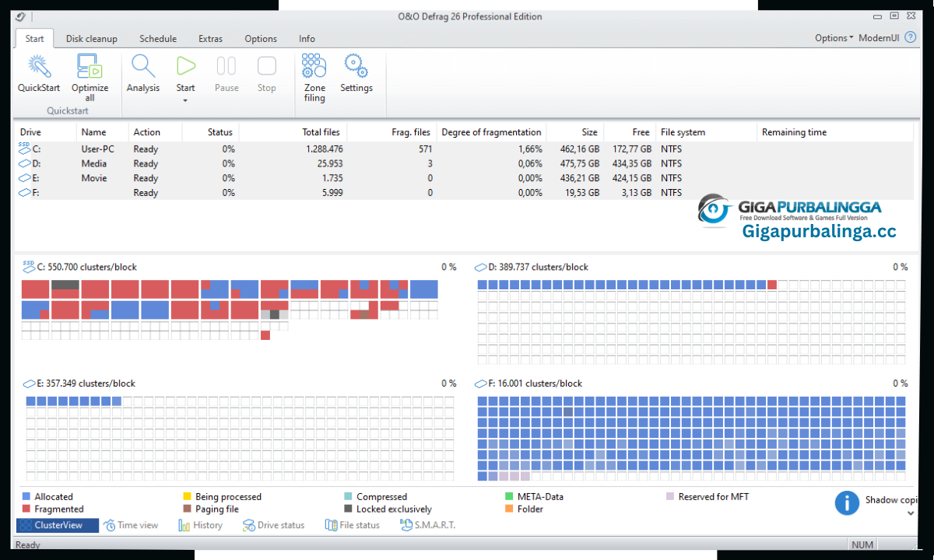Click the Compressed legend swatch
Screen dimensions: 934x560
(x=349, y=496)
